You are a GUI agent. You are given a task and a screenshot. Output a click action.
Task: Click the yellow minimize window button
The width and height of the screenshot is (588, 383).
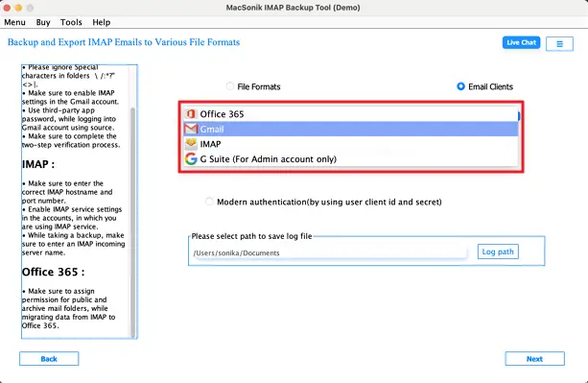click(x=18, y=8)
